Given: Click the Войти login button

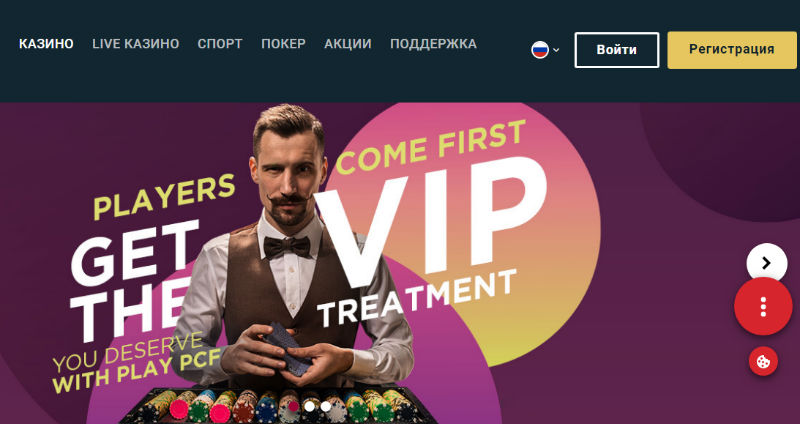Looking at the screenshot, I should [617, 50].
